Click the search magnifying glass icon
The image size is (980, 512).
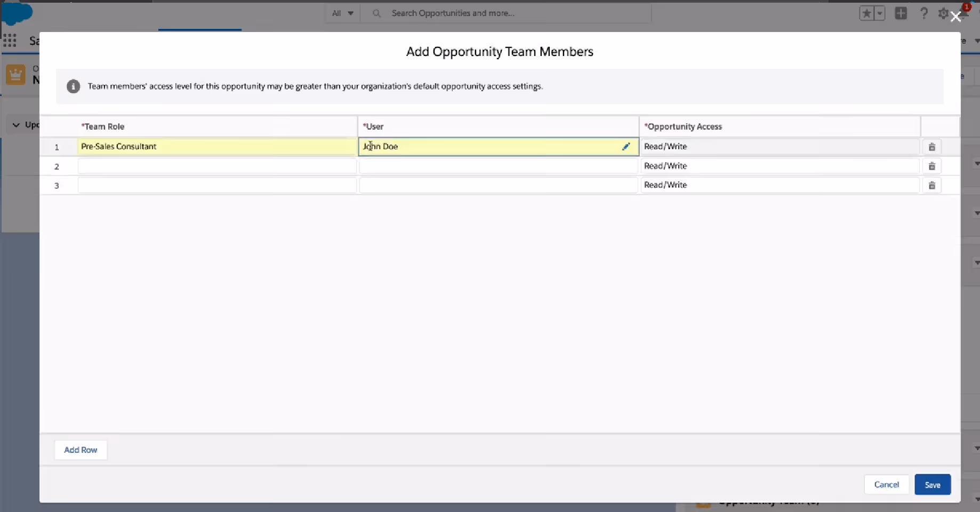[376, 13]
